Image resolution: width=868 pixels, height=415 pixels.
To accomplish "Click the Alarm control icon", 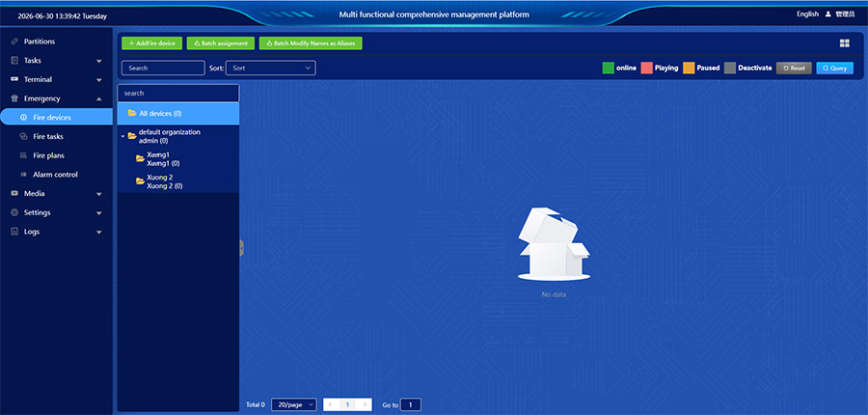I will [23, 175].
